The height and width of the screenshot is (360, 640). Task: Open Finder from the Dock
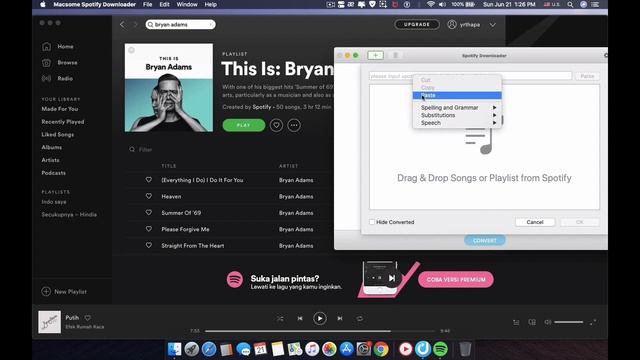174,349
